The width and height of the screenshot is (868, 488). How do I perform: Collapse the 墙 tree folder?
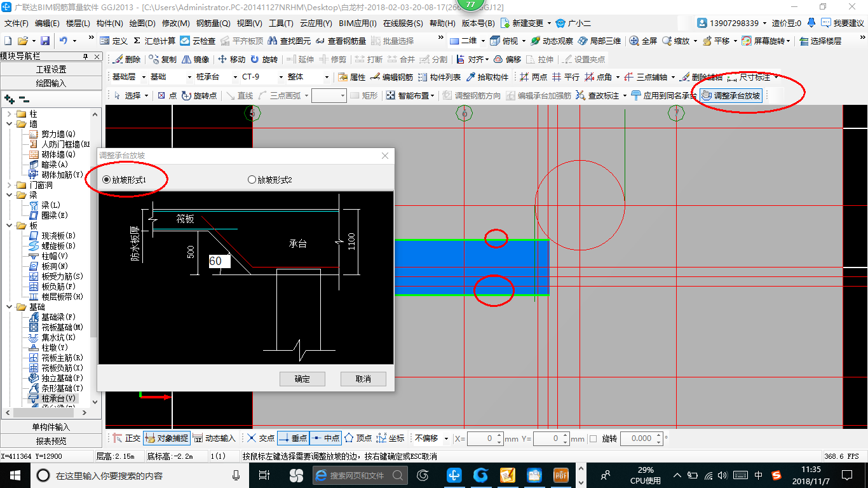[x=10, y=124]
